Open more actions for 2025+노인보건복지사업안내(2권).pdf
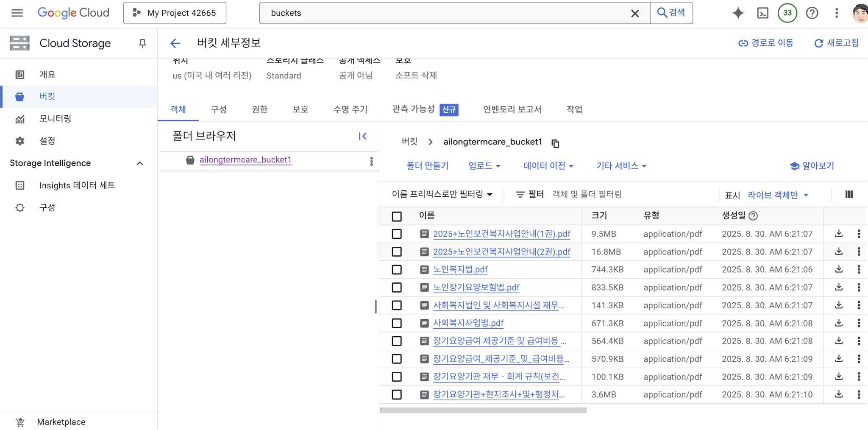The height and width of the screenshot is (430, 868). tap(859, 251)
